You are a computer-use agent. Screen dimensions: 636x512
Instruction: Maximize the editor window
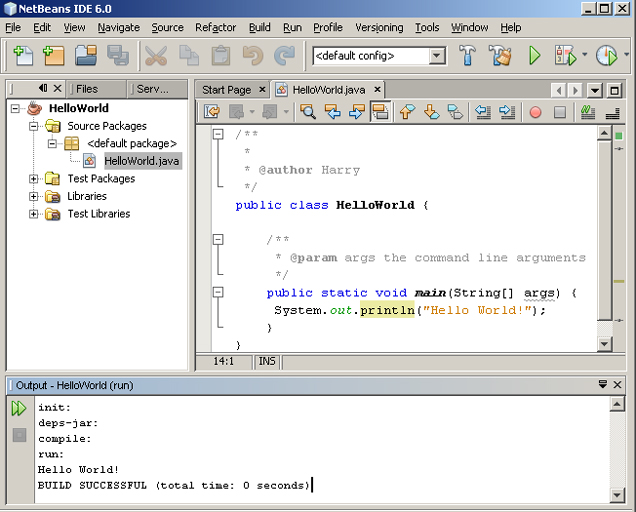[x=615, y=90]
